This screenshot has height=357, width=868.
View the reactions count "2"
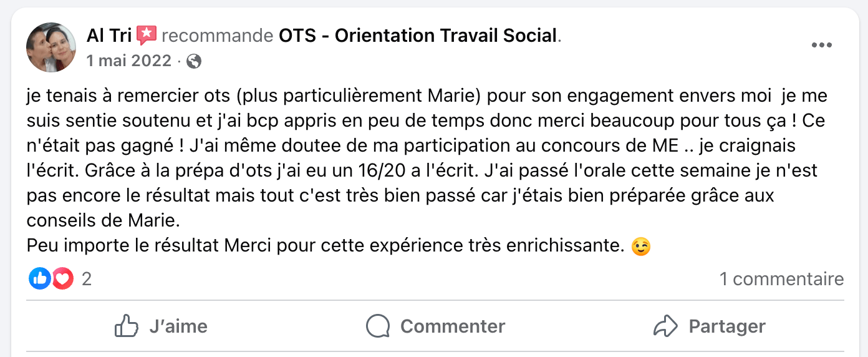(87, 279)
